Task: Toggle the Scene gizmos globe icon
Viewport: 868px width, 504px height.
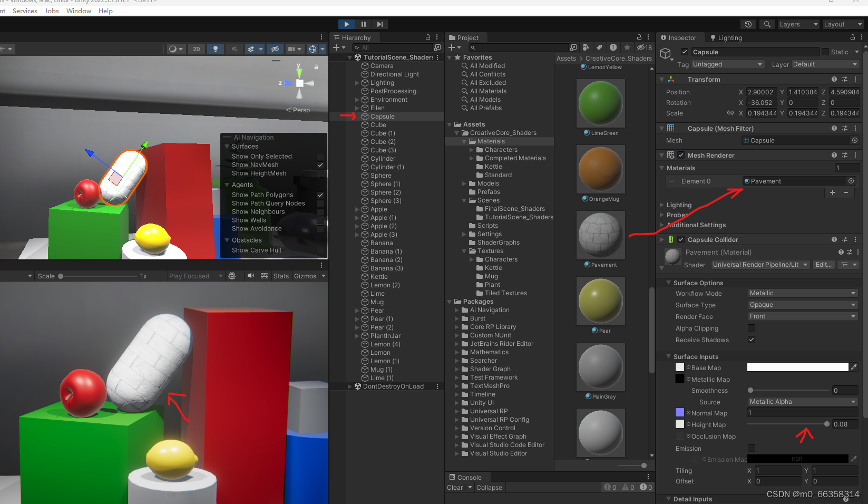Action: coord(312,49)
